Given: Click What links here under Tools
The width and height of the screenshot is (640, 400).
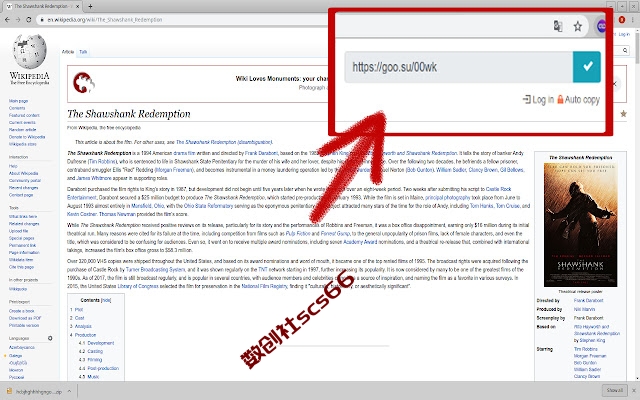Looking at the screenshot, I should [23, 216].
